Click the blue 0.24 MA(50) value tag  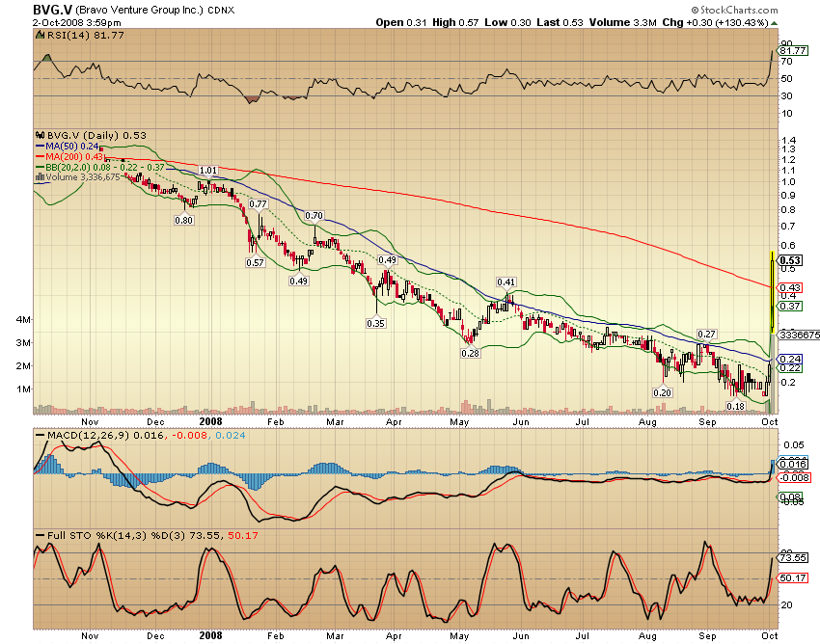pyautogui.click(x=790, y=359)
